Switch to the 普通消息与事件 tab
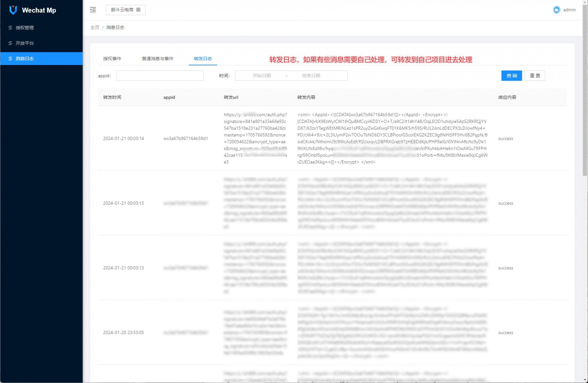The height and width of the screenshot is (383, 588). (157, 59)
